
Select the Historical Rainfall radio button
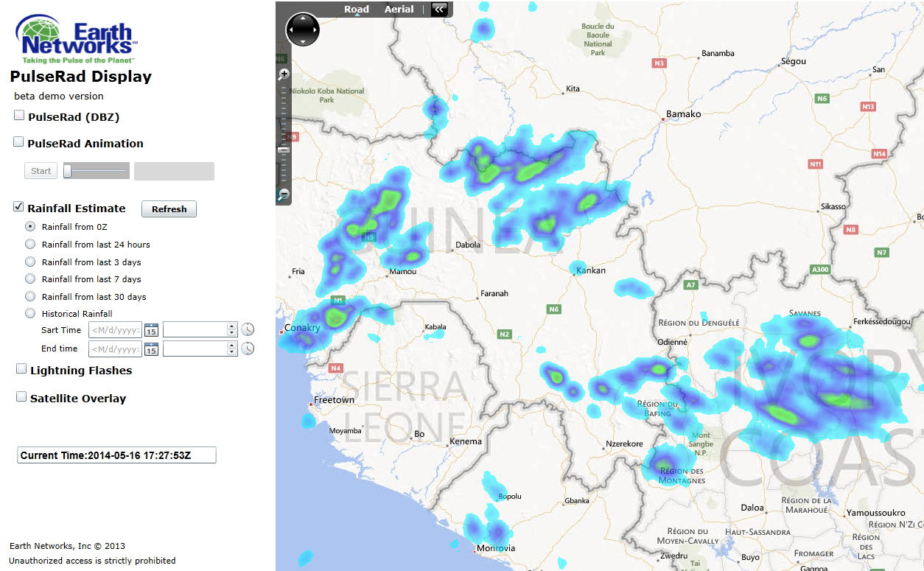click(x=30, y=313)
